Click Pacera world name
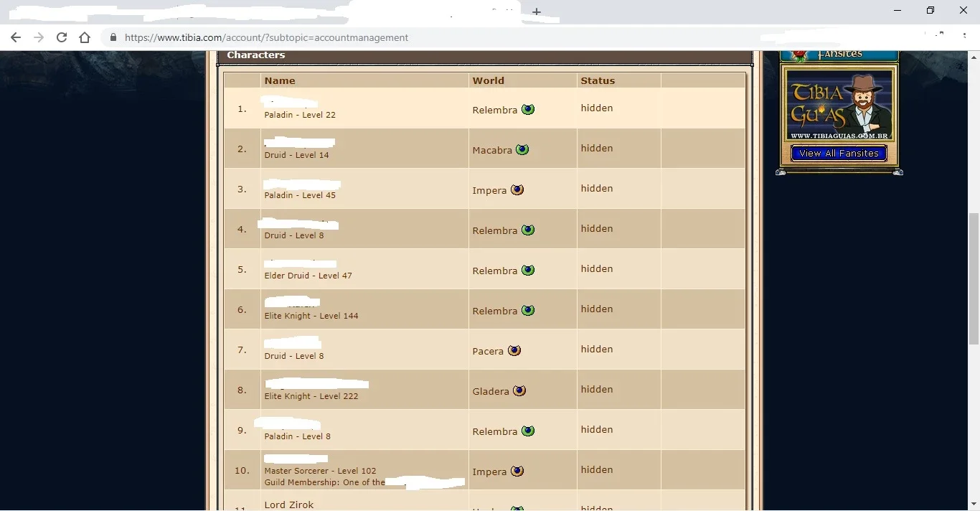This screenshot has height=511, width=980. click(x=488, y=351)
